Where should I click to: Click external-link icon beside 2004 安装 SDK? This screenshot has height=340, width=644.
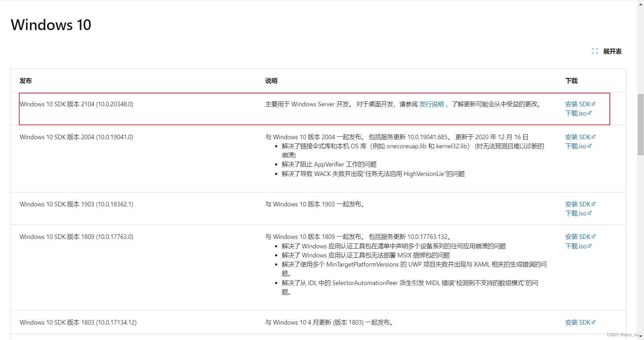click(593, 136)
